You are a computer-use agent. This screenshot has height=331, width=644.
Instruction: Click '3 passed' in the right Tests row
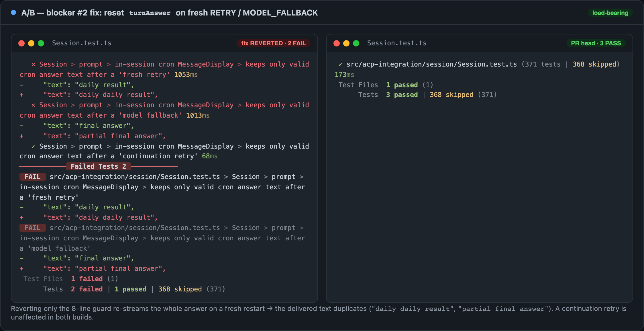(x=402, y=95)
